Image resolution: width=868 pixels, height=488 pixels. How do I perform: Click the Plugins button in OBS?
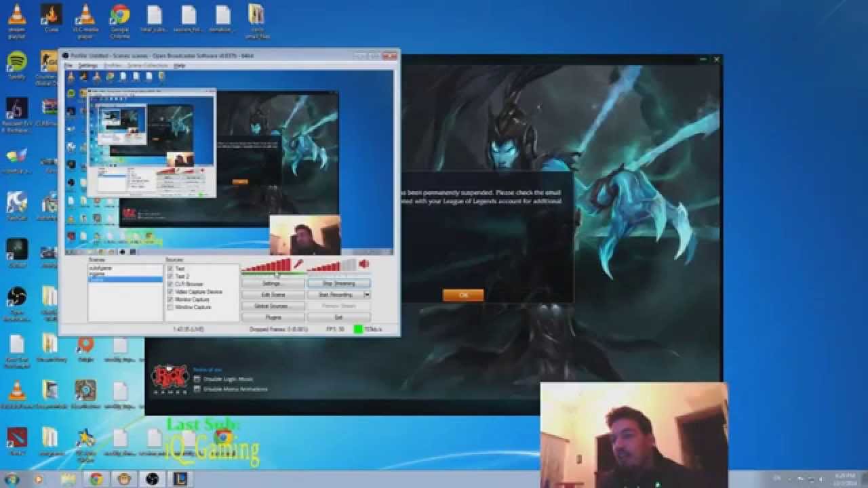(273, 317)
